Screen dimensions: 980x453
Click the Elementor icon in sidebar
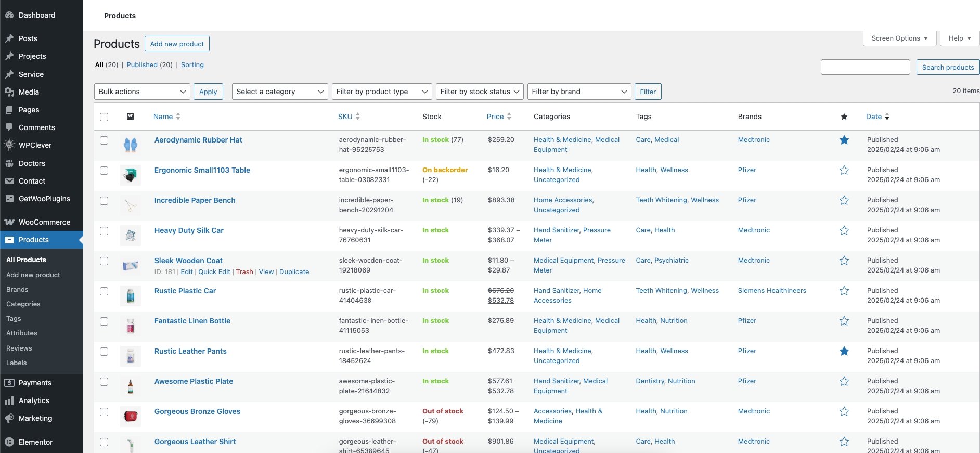pyautogui.click(x=9, y=442)
